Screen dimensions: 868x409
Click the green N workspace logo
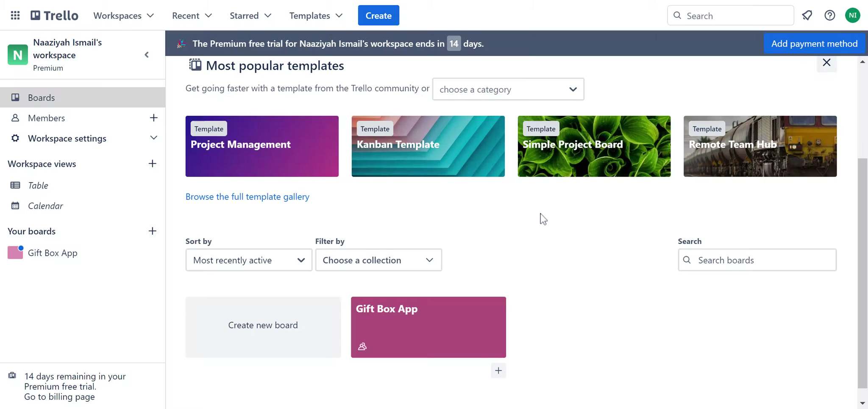point(17,55)
